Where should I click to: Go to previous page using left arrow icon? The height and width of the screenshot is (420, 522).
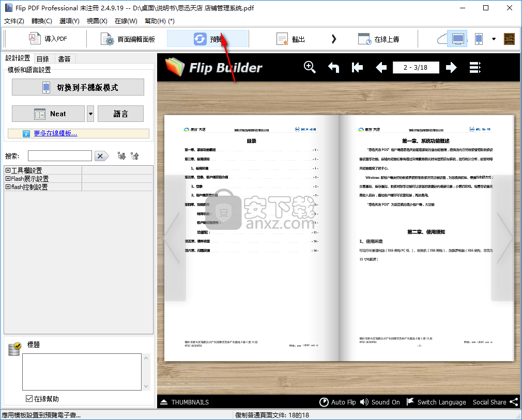pos(381,68)
